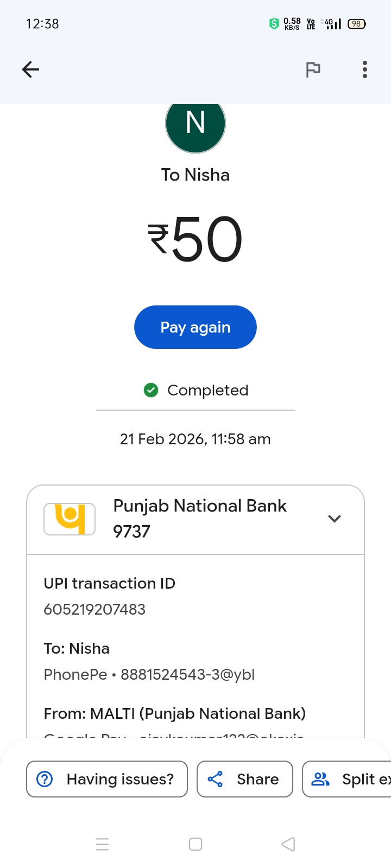Tap the flag report icon
Screen dimensions: 391x868
click(313, 69)
